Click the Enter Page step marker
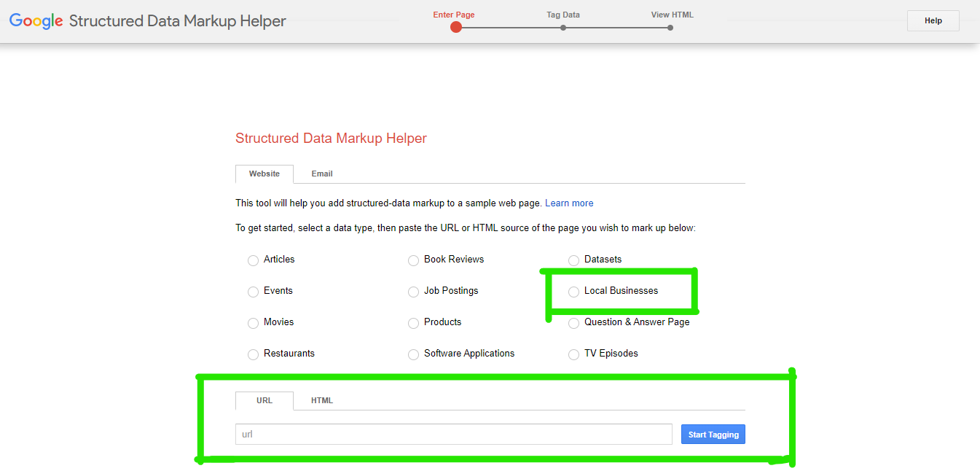Screen dimensions: 980x471 [456, 27]
